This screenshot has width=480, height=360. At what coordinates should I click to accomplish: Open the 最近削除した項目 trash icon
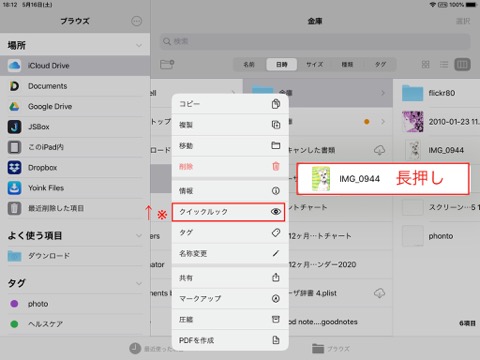(14, 208)
